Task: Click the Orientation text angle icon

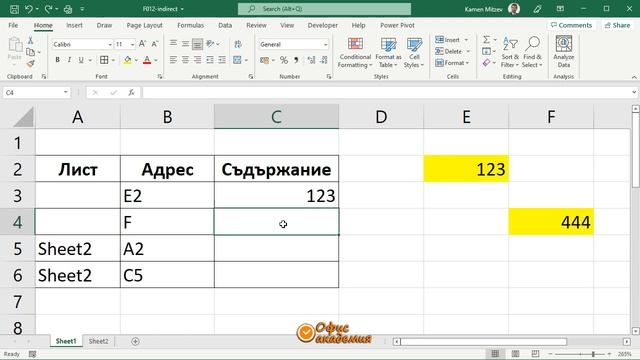Action: click(x=211, y=43)
